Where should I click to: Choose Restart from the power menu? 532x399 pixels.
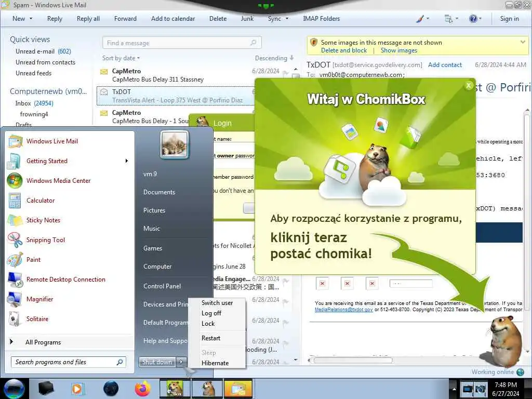[x=211, y=338]
